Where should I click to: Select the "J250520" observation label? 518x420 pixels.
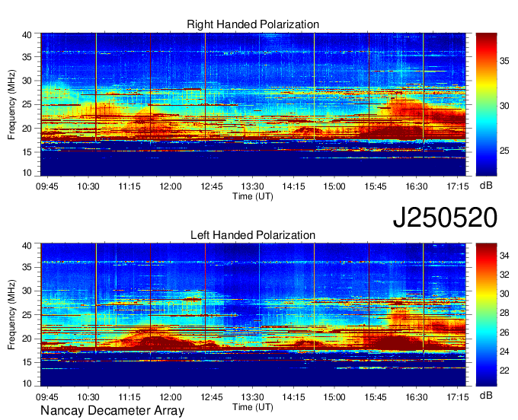click(445, 218)
